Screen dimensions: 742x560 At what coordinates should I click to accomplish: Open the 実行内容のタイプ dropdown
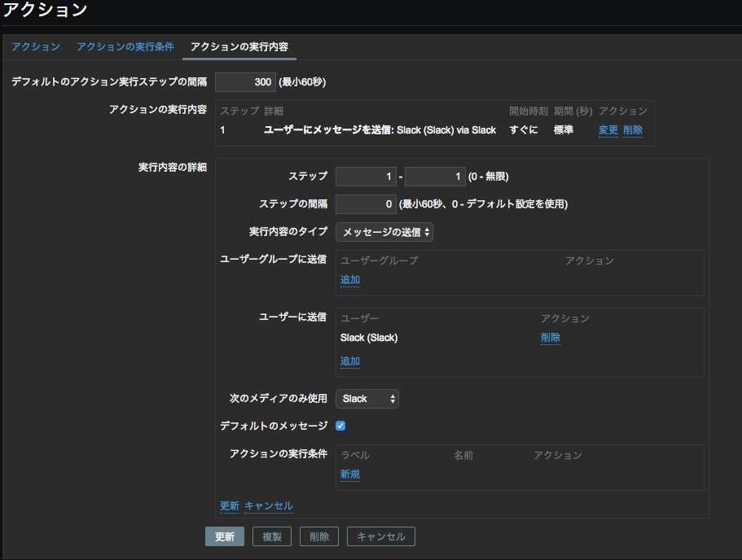[384, 233]
